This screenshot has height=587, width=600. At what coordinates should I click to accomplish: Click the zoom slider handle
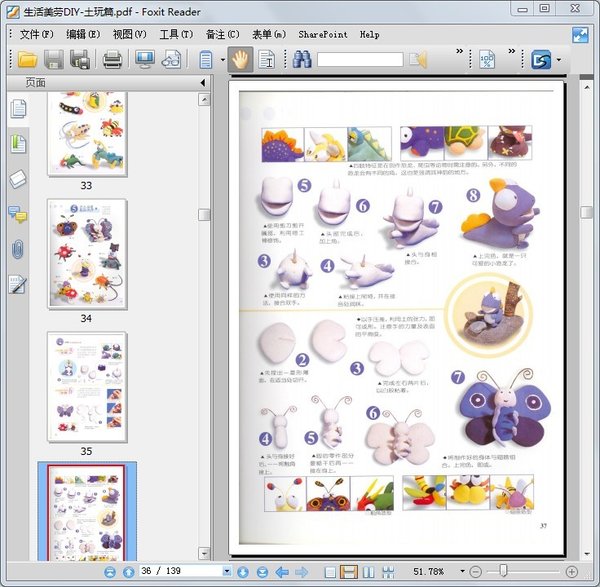click(502, 572)
